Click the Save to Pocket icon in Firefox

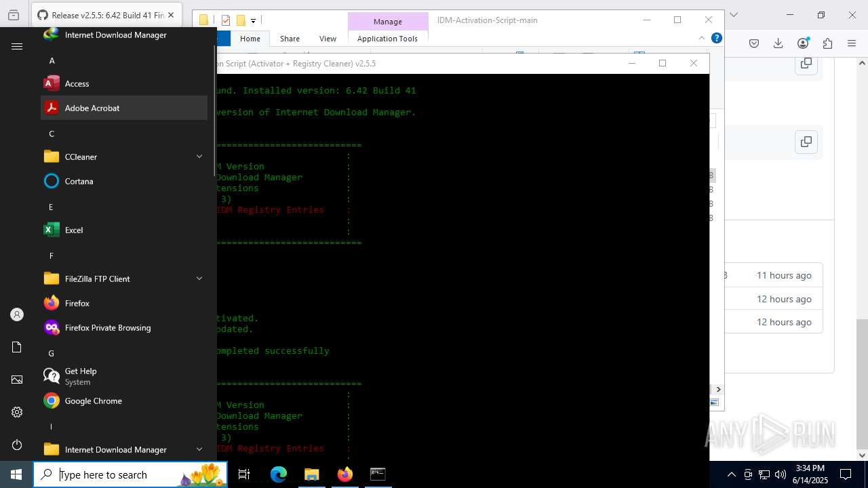coord(754,43)
